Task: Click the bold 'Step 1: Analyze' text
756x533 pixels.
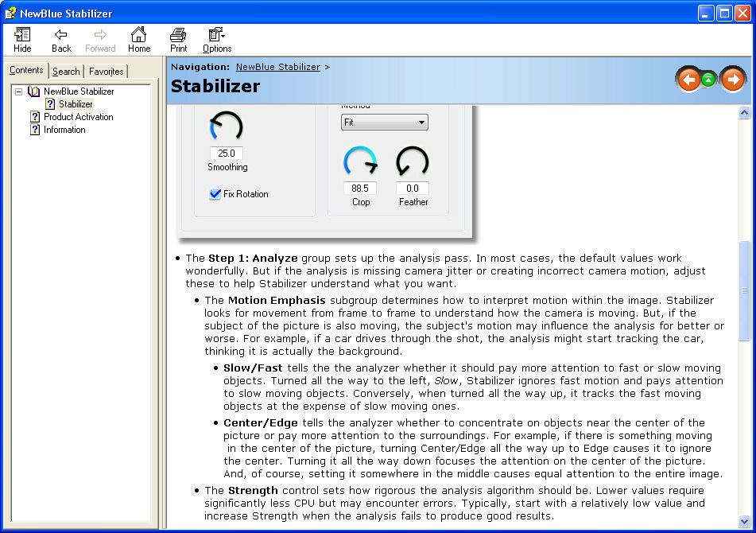Action: coord(253,259)
